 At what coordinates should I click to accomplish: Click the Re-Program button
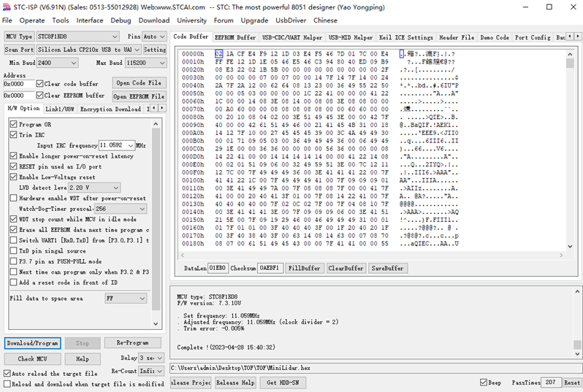[132, 342]
